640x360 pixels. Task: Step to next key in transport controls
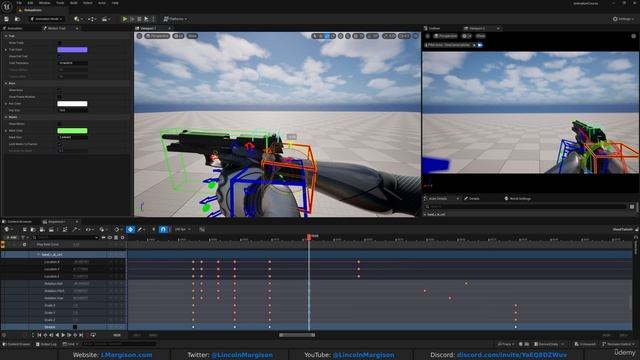click(75, 335)
